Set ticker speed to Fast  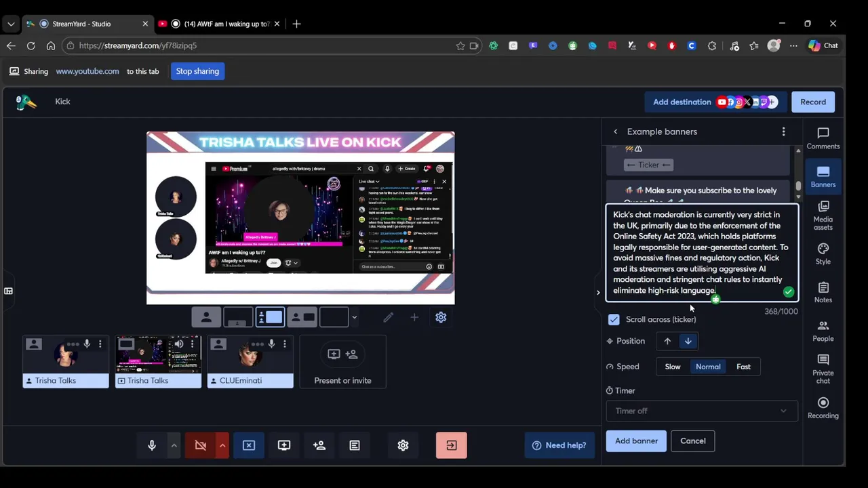point(743,367)
